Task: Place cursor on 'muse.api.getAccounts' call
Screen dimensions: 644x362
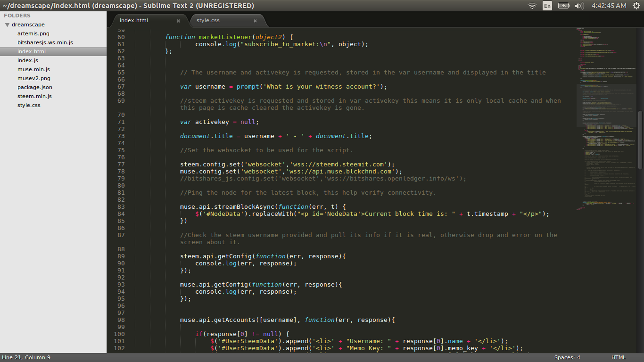Action: click(x=218, y=320)
